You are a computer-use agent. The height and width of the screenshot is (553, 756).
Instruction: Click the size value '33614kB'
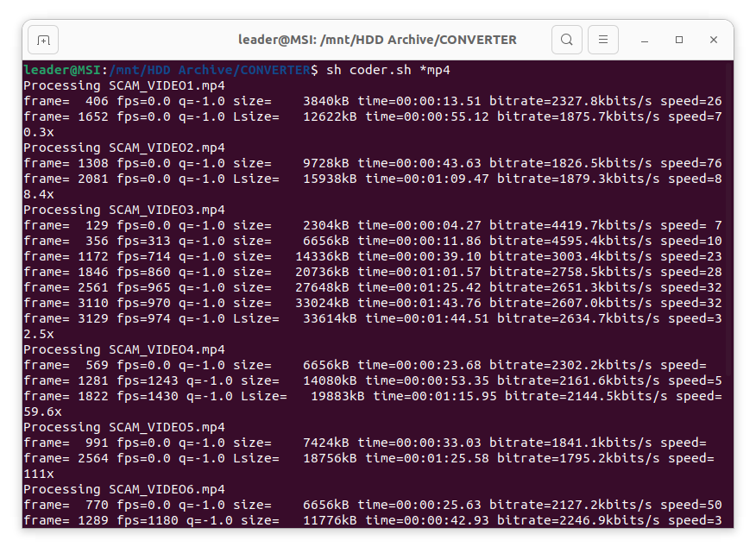(331, 318)
